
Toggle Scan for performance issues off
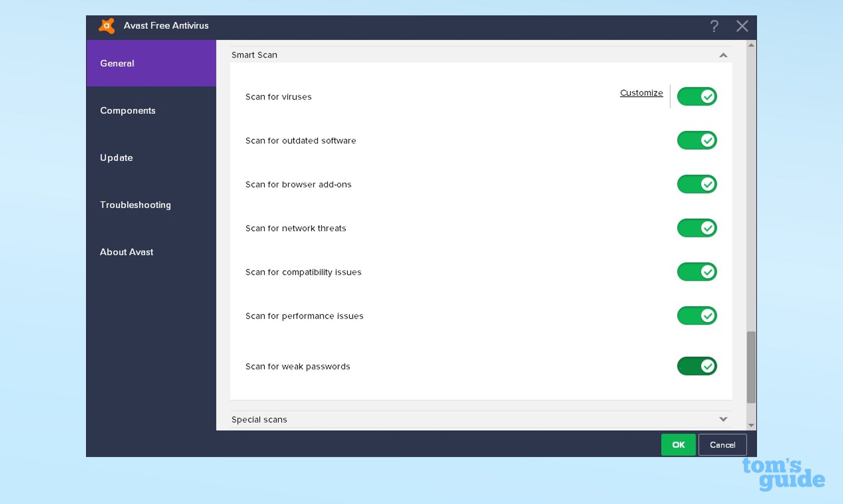[x=697, y=316]
